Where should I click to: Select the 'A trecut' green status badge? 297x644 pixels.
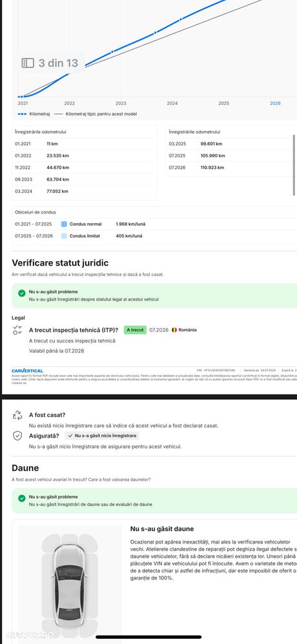[135, 330]
